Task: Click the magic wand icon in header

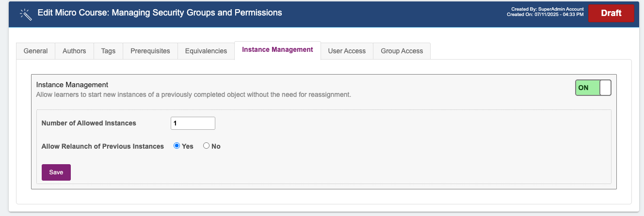Action: point(25,15)
